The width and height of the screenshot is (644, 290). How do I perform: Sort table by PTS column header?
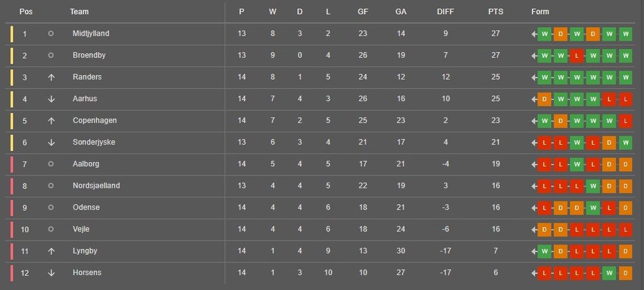(x=496, y=12)
